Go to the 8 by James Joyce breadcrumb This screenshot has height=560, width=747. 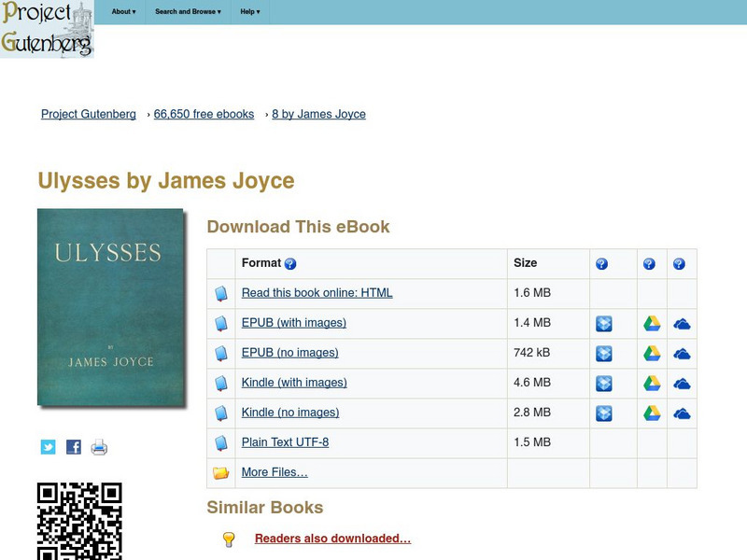point(317,114)
